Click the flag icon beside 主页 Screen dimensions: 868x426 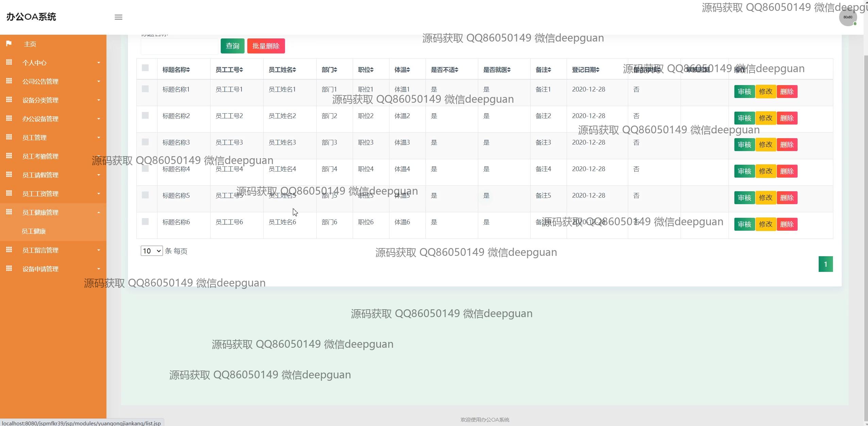pos(9,44)
